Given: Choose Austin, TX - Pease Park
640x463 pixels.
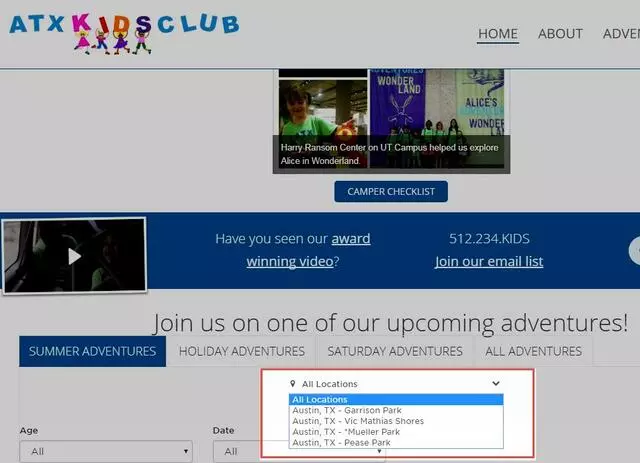Looking at the screenshot, I should [x=396, y=443].
